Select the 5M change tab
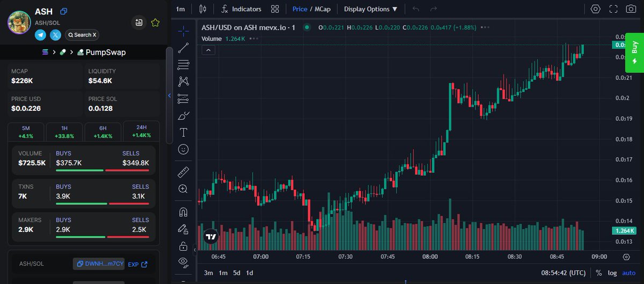Viewport: 644px width, 284px height. click(26, 132)
